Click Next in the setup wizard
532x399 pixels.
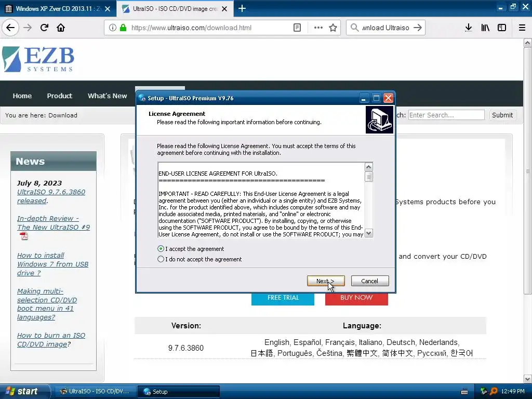tap(326, 281)
